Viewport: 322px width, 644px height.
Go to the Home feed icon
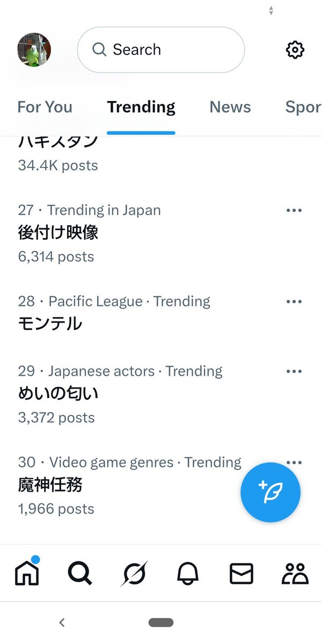point(27,573)
